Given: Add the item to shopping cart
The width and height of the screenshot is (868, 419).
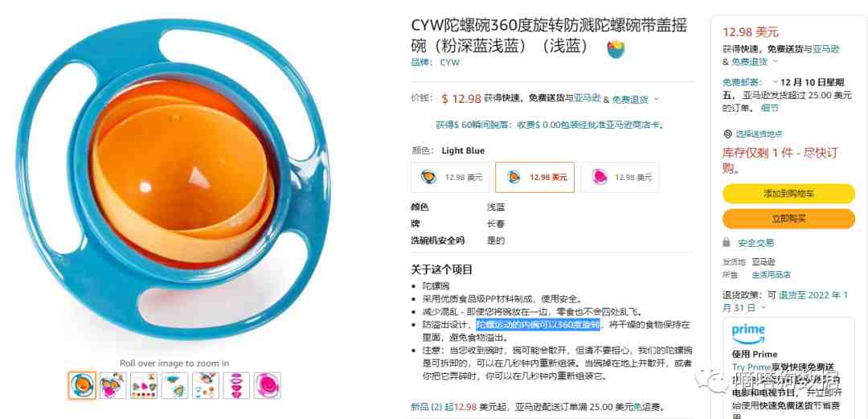Looking at the screenshot, I should (788, 194).
